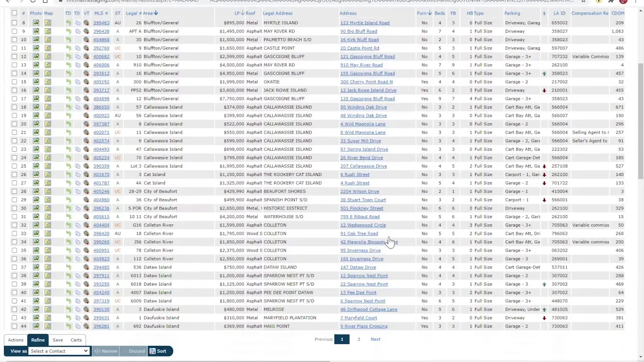This screenshot has height=362, width=644.
Task: Open the Actions tab
Action: (16, 340)
